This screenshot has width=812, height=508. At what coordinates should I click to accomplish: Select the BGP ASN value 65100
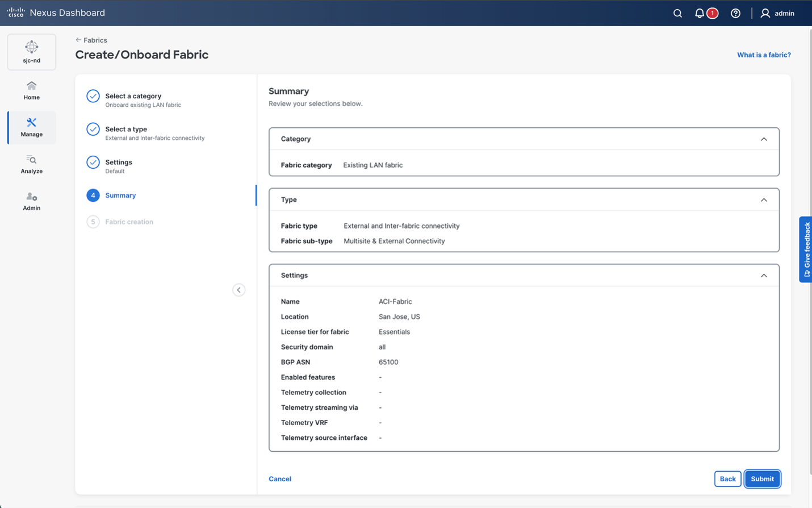click(388, 362)
